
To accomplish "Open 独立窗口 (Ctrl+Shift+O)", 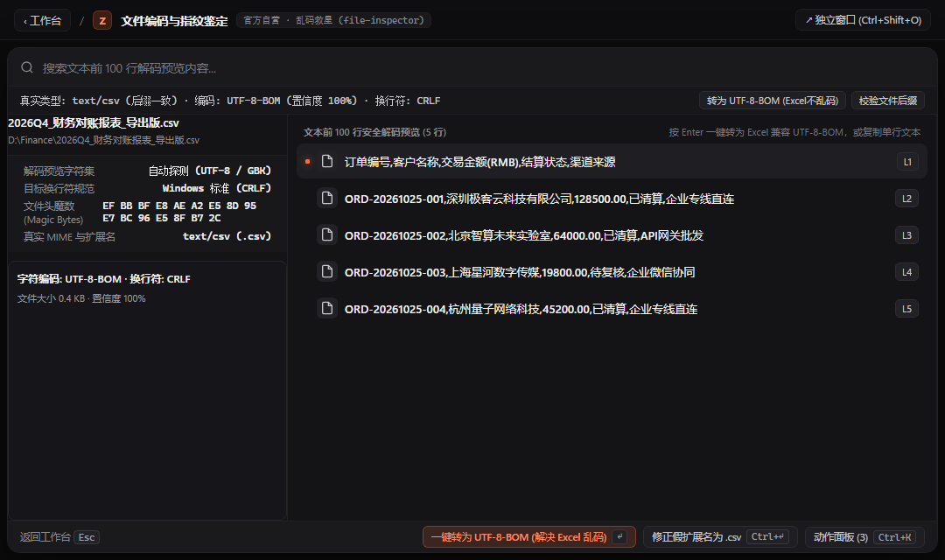I will click(863, 20).
